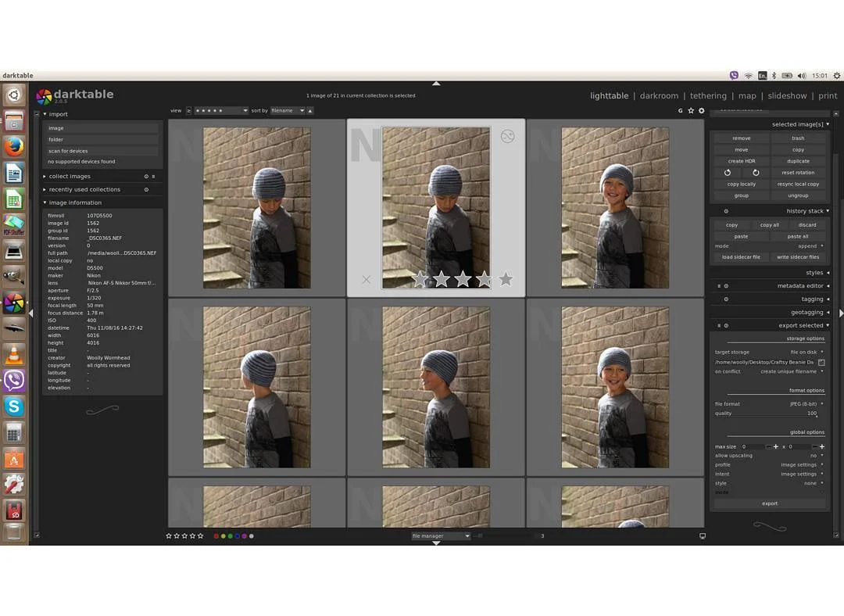Open VLC media player from dock
Screen dimensions: 844x616
click(14, 354)
